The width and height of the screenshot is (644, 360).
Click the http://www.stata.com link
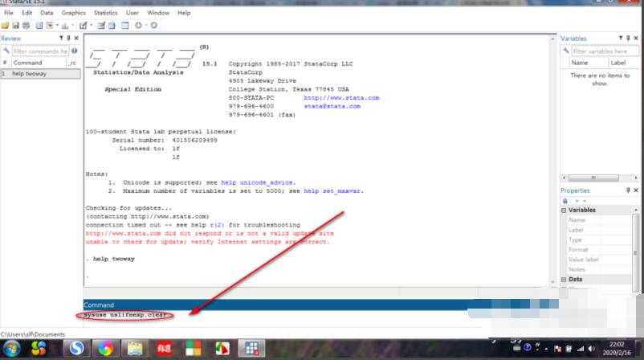(341, 98)
